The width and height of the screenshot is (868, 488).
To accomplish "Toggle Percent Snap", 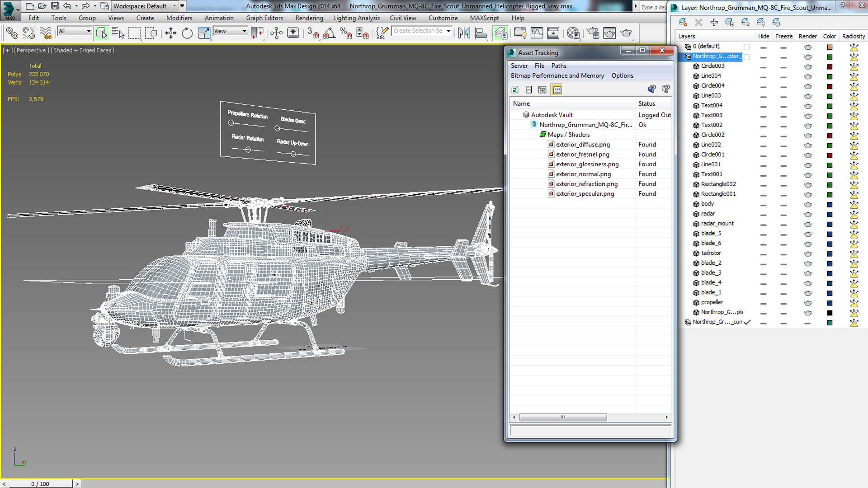I will click(x=346, y=33).
